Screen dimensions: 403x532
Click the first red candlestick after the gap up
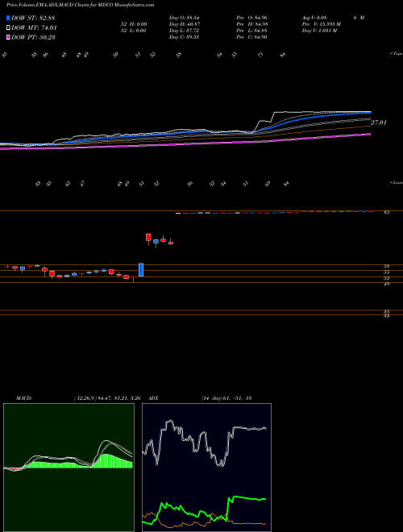point(148,237)
